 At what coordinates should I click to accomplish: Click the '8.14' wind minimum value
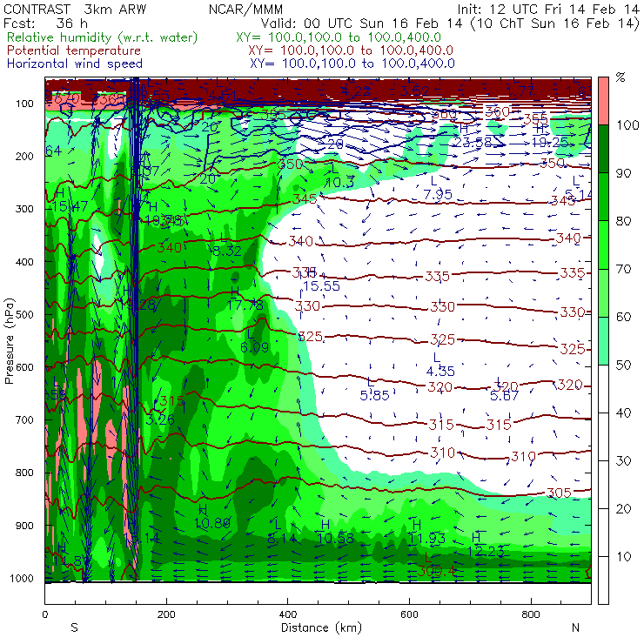click(x=282, y=539)
